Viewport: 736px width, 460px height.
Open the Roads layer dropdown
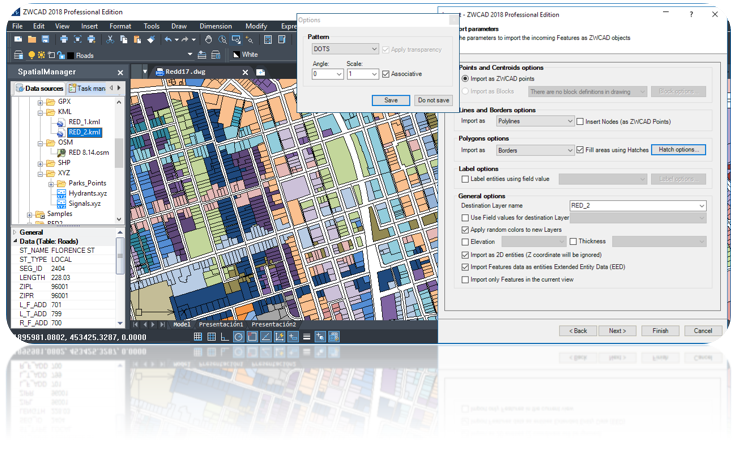(190, 54)
